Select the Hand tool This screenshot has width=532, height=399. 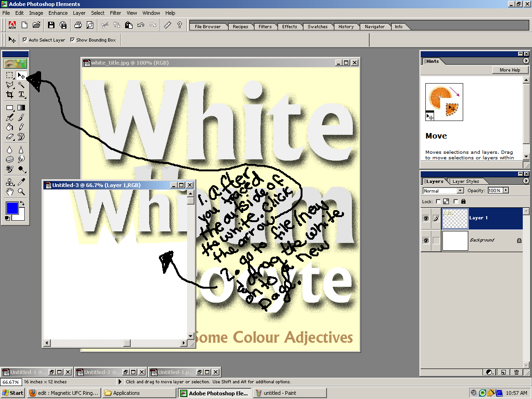click(x=10, y=192)
